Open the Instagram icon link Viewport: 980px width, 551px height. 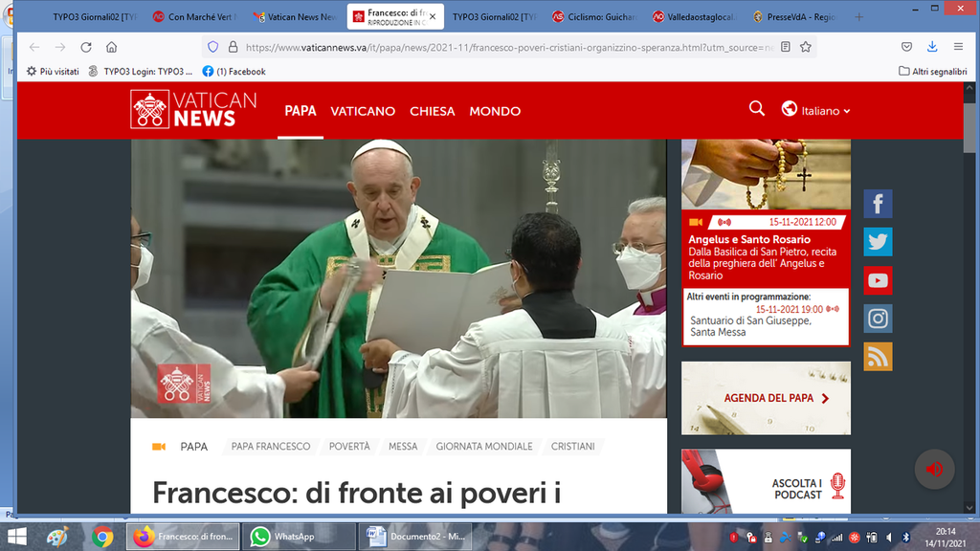[878, 319]
